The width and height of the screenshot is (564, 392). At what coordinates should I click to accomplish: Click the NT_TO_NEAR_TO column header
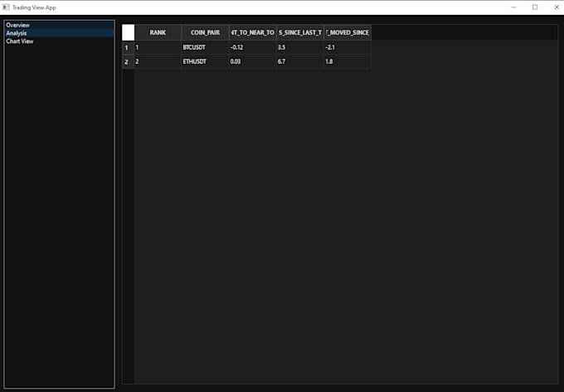pyautogui.click(x=252, y=32)
